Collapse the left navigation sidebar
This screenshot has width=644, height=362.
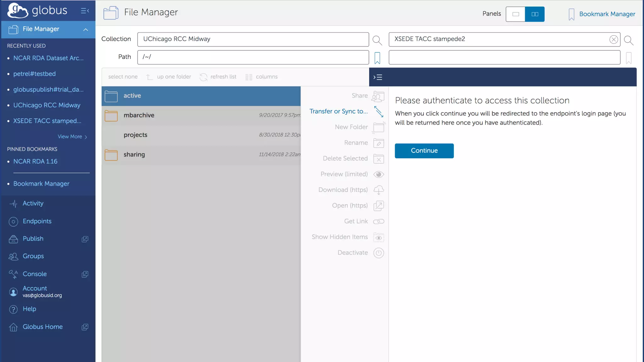(85, 11)
